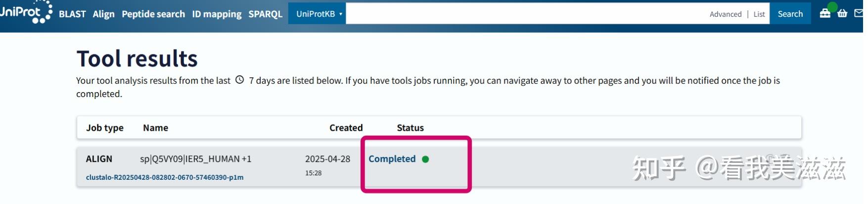Open the tool results toolbox icon
The image size is (868, 204).
825,13
